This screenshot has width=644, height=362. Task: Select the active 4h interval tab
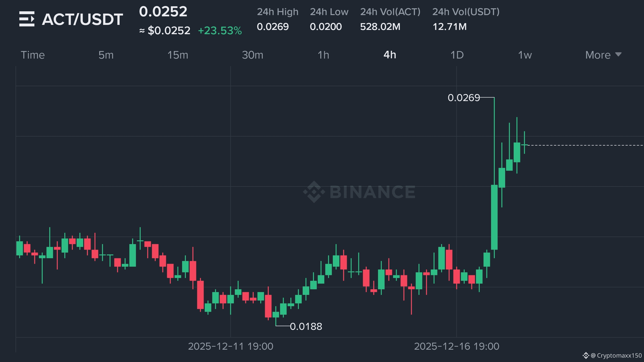tap(390, 55)
